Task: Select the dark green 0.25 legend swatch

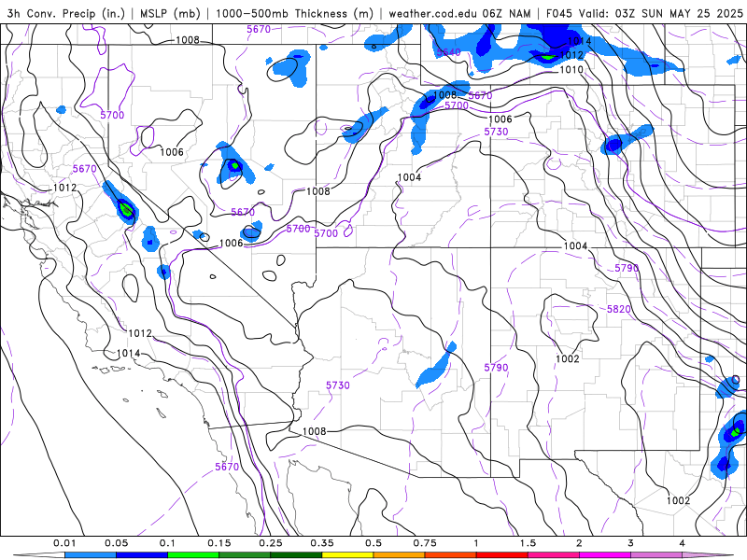Action: coord(296,555)
